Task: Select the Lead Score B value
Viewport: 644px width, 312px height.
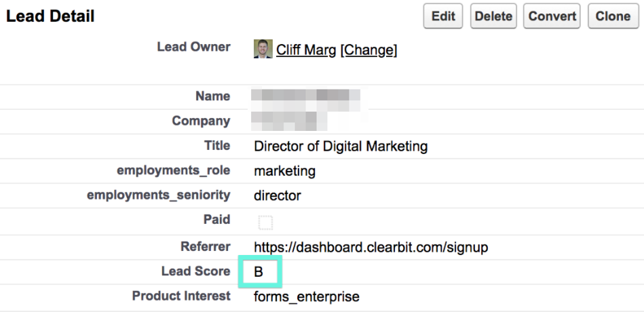Action: click(x=259, y=272)
